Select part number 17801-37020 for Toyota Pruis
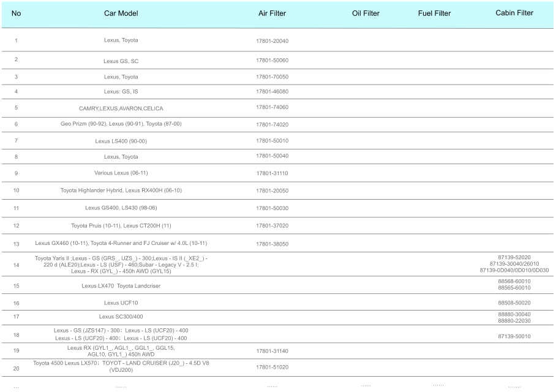Image resolution: width=556 pixels, height=392 pixels. [272, 226]
